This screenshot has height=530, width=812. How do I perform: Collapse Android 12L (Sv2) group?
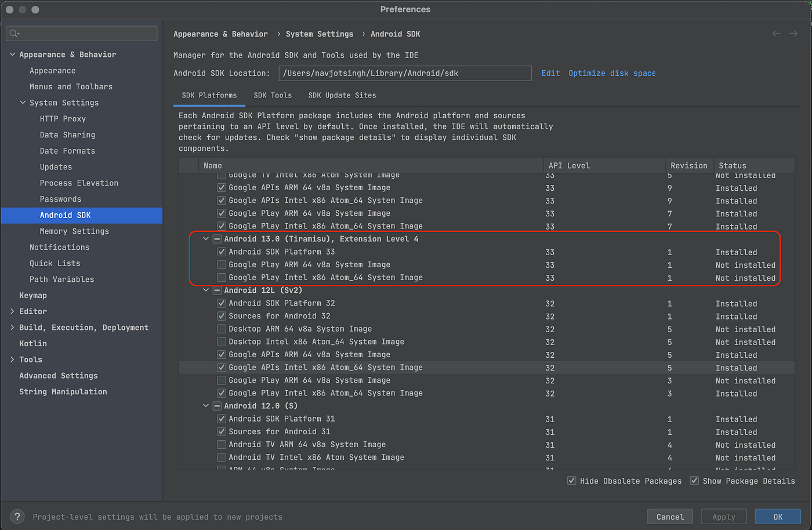205,290
